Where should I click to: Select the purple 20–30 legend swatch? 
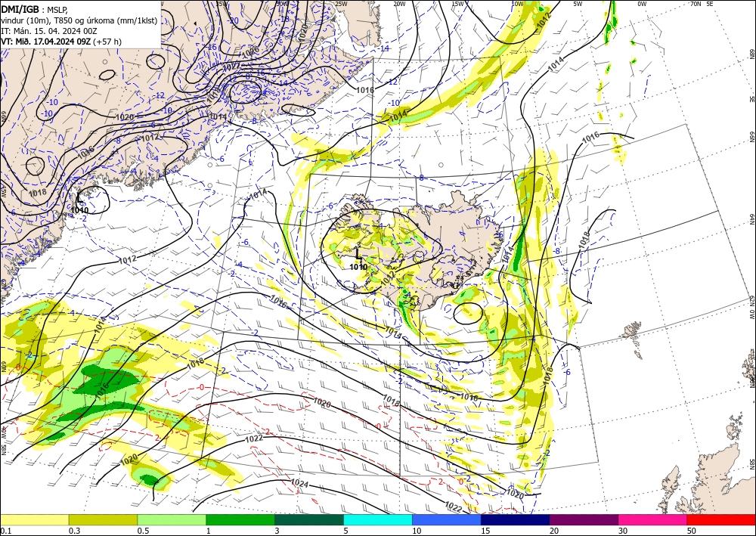[x=584, y=519]
